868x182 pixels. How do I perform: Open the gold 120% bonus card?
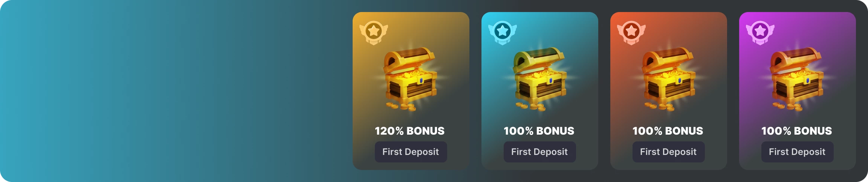[x=411, y=91]
